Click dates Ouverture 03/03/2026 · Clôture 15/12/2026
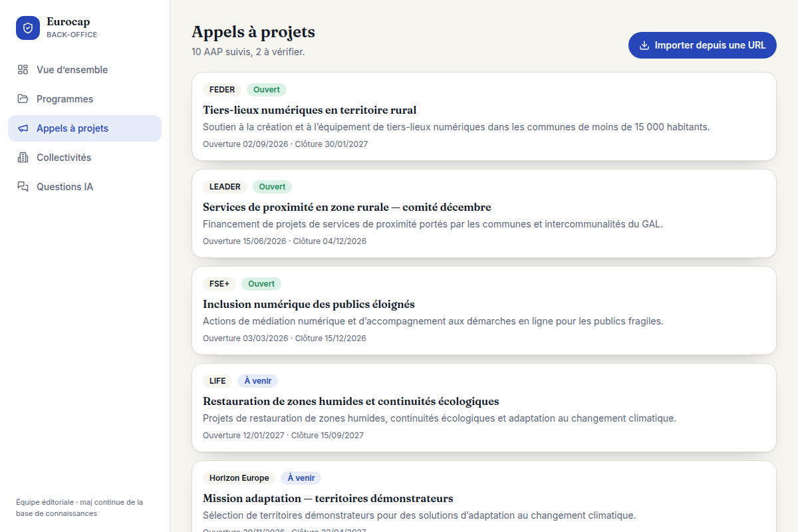This screenshot has height=532, width=798. 285,338
